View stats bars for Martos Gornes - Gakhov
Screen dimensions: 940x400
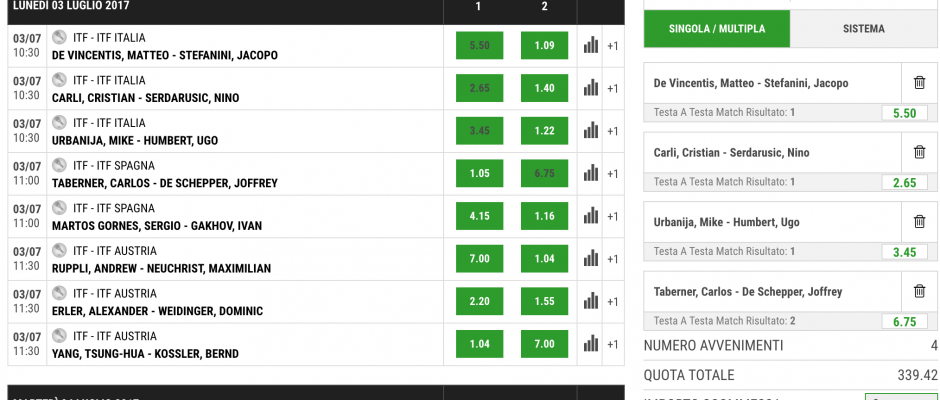(590, 216)
